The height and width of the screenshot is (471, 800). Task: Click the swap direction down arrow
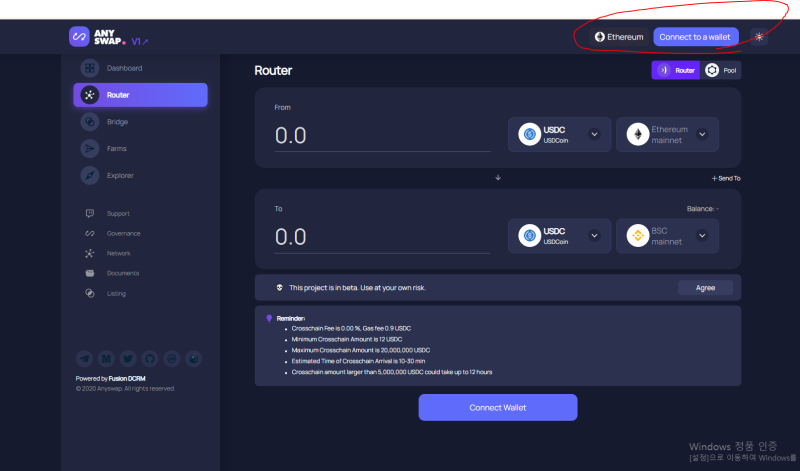pos(498,178)
